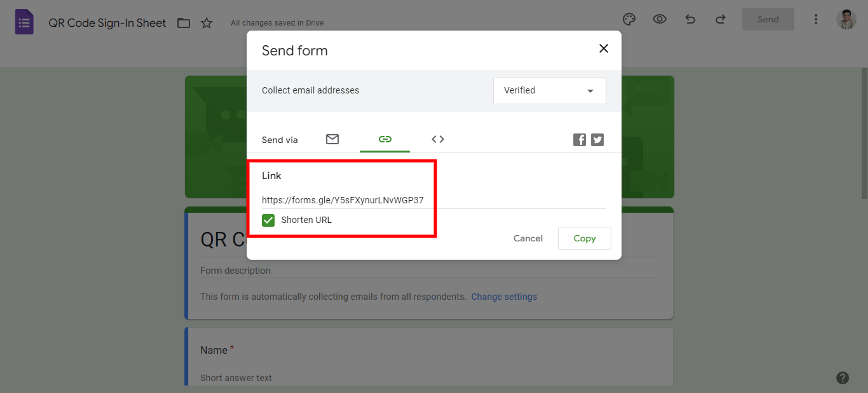The image size is (868, 393).
Task: Click the Cancel button
Action: click(x=528, y=238)
